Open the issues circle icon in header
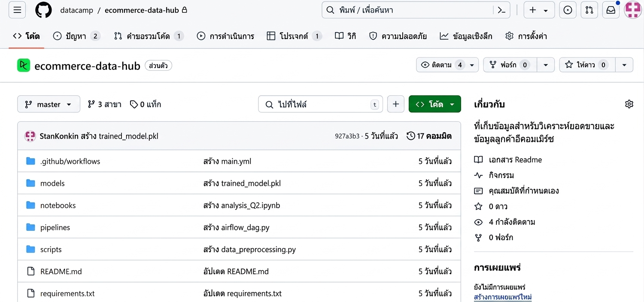 click(x=568, y=10)
